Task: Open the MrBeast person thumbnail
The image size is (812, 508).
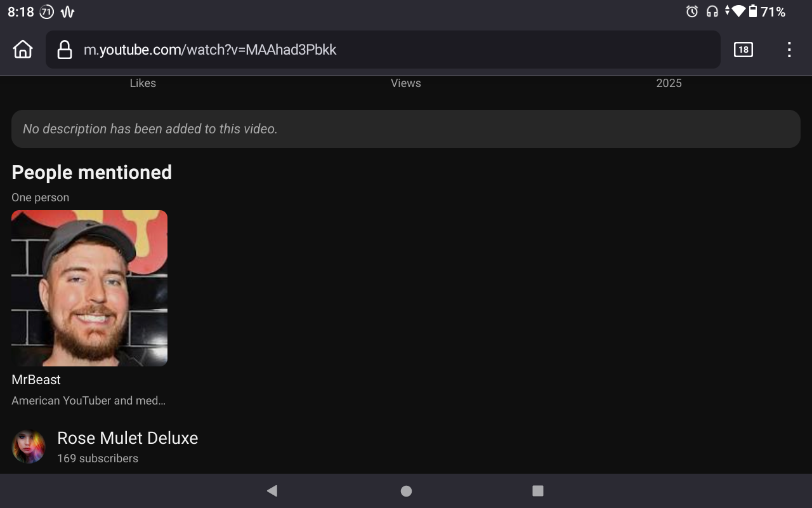Action: 89,288
